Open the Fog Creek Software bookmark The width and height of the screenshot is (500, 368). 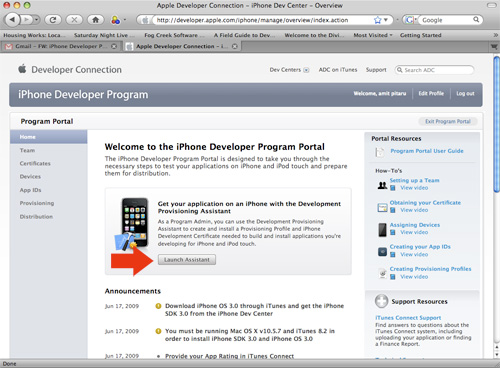click(174, 35)
